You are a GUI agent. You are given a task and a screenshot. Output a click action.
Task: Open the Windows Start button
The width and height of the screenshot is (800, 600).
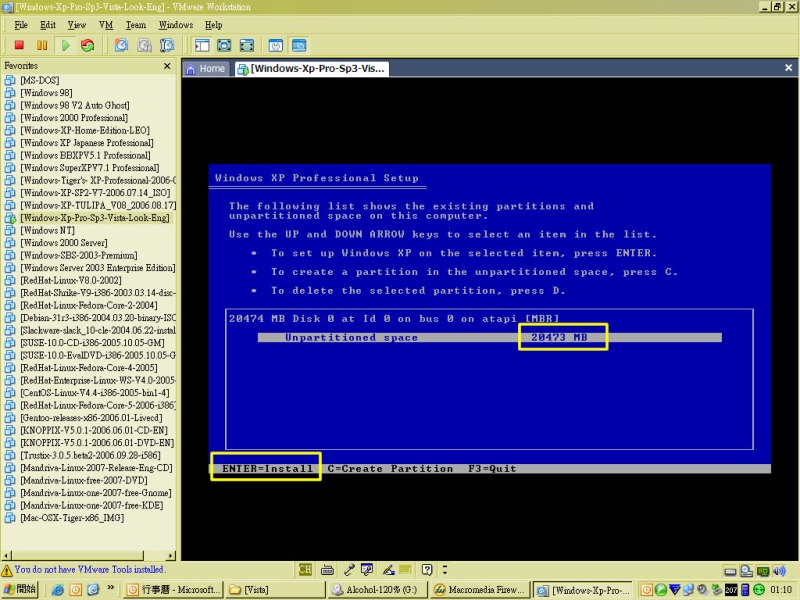[x=19, y=589]
